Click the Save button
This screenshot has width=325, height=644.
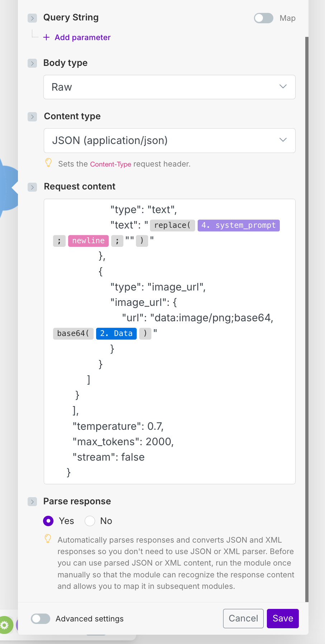pyautogui.click(x=283, y=619)
